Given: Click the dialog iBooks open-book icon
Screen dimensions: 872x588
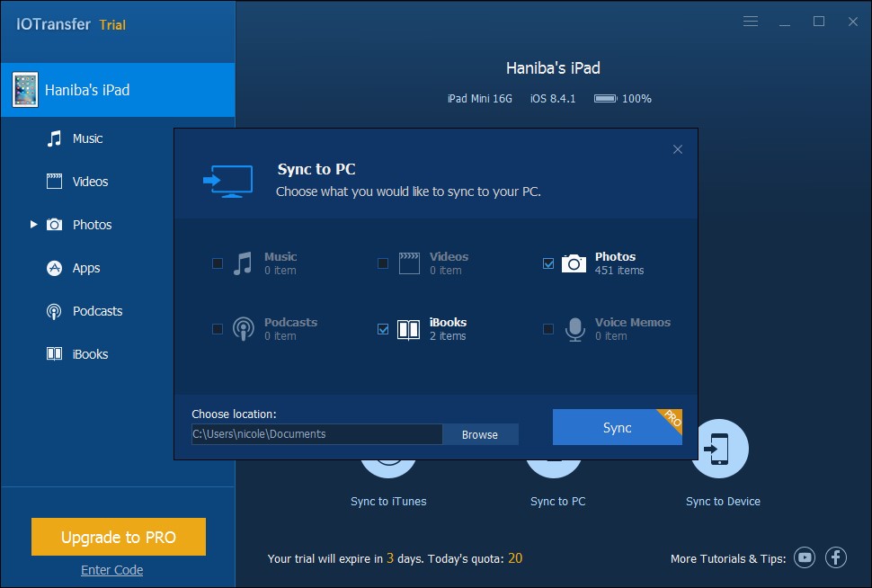Looking at the screenshot, I should (409, 329).
